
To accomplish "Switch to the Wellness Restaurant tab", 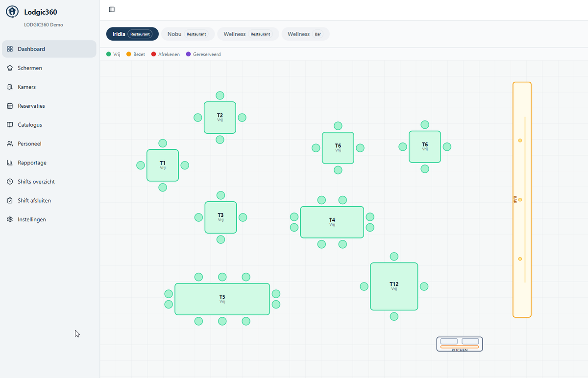I will [x=248, y=34].
